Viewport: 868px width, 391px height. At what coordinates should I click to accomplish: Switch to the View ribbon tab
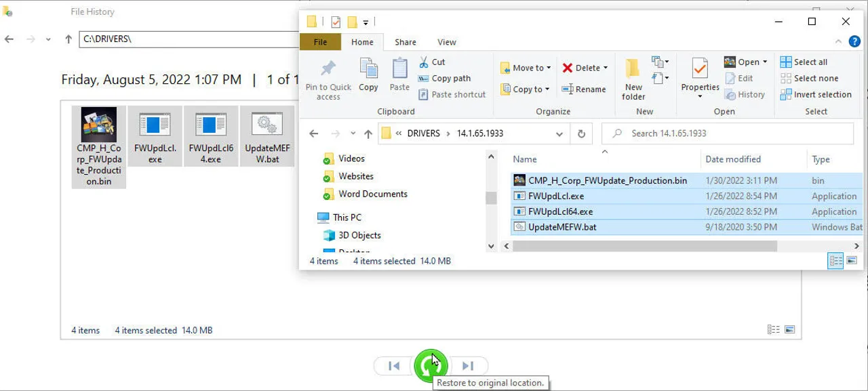(x=447, y=42)
